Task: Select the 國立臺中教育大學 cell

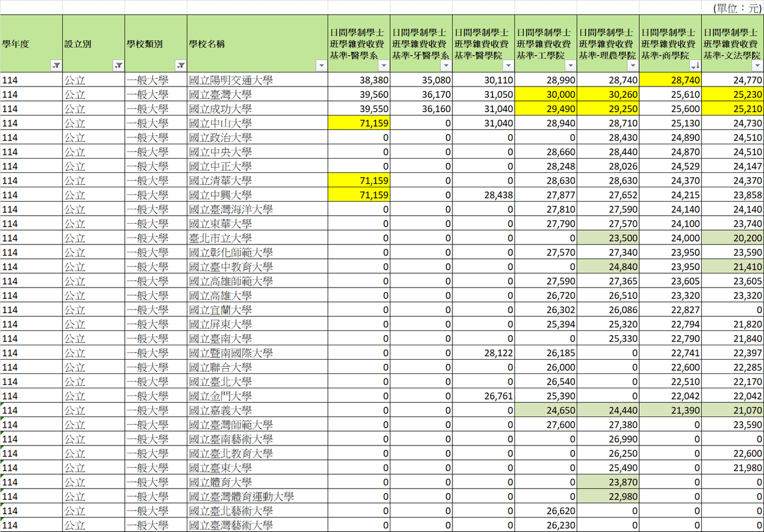Action: click(x=257, y=267)
